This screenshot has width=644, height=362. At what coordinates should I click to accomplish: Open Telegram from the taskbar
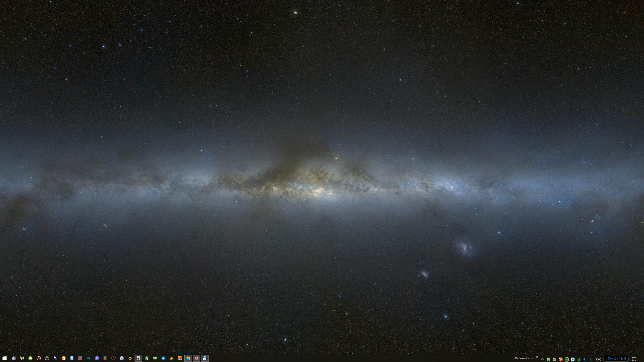click(x=163, y=358)
